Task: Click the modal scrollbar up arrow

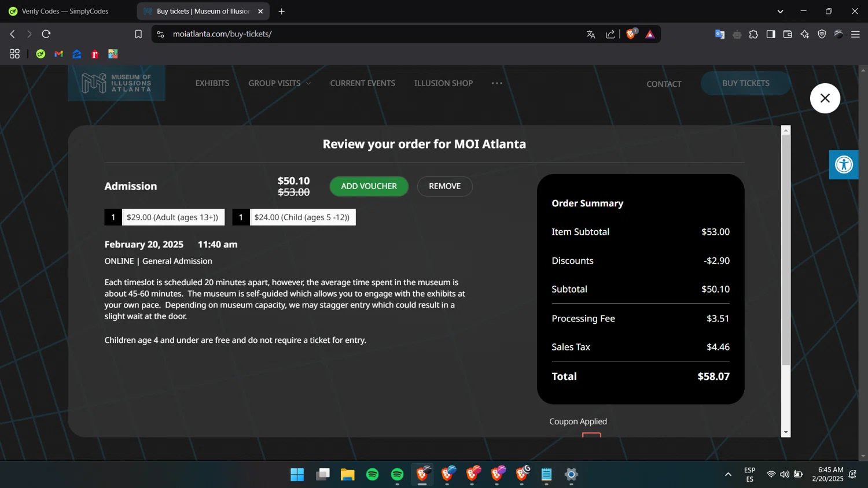Action: 786,130
